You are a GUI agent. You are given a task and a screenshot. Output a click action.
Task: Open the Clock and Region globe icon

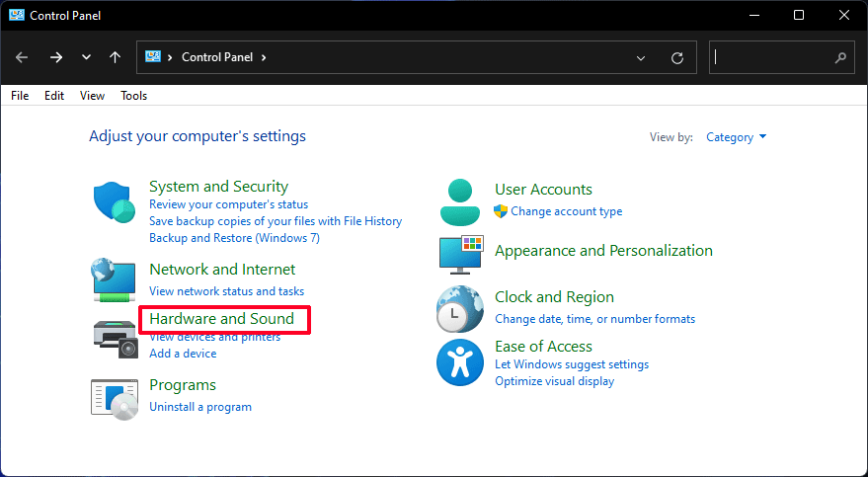(459, 309)
